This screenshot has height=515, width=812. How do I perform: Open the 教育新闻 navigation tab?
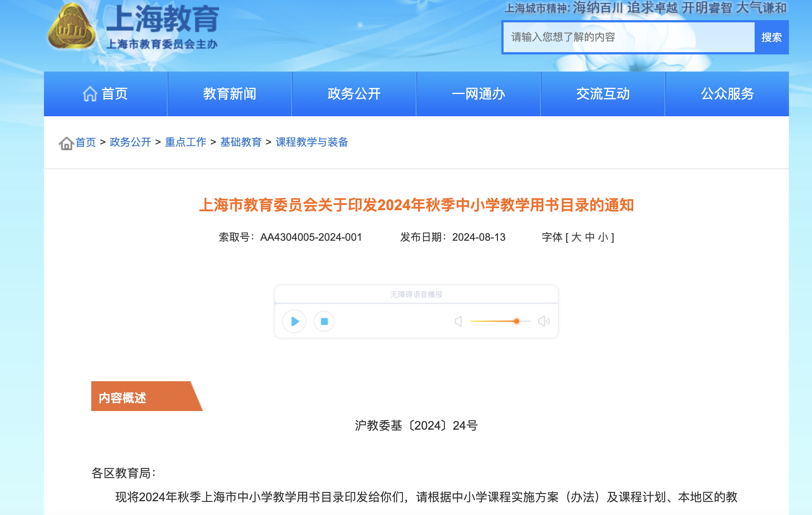[229, 94]
